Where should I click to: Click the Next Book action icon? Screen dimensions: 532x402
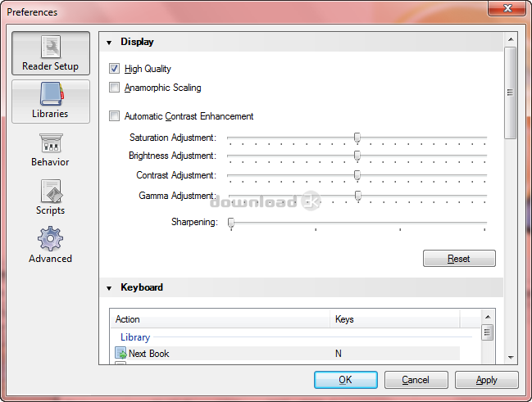120,354
